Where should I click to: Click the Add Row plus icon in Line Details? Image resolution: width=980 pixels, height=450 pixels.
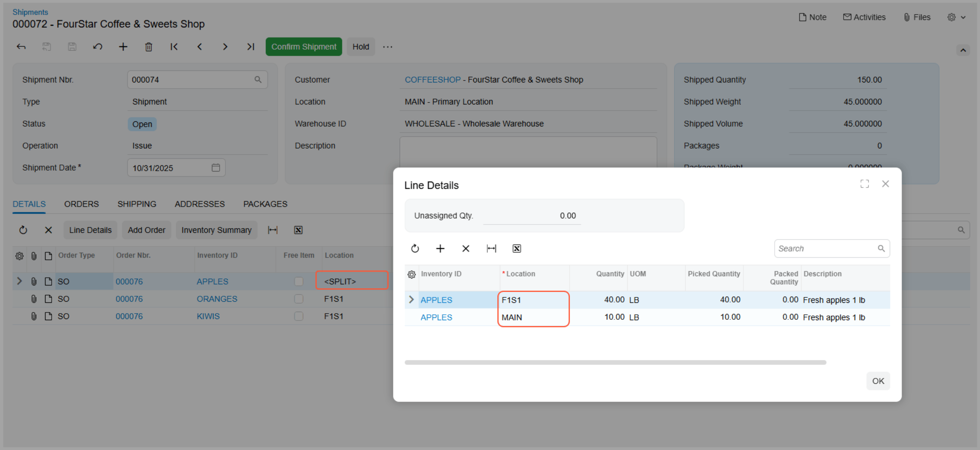440,249
